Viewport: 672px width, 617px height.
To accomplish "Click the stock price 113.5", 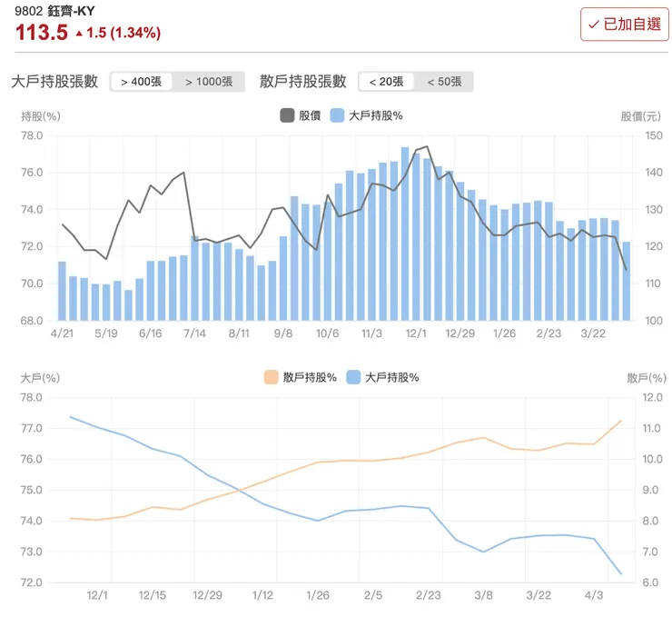I will [42, 33].
